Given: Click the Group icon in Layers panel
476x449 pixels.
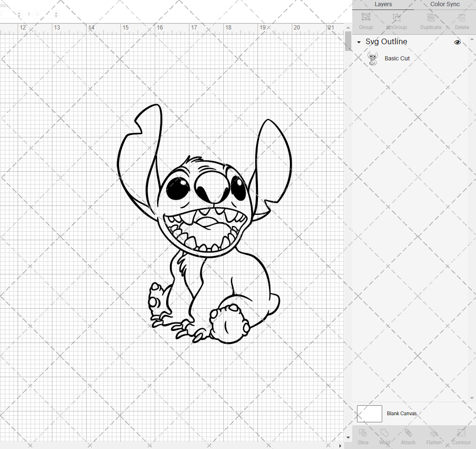Looking at the screenshot, I should pyautogui.click(x=366, y=17).
